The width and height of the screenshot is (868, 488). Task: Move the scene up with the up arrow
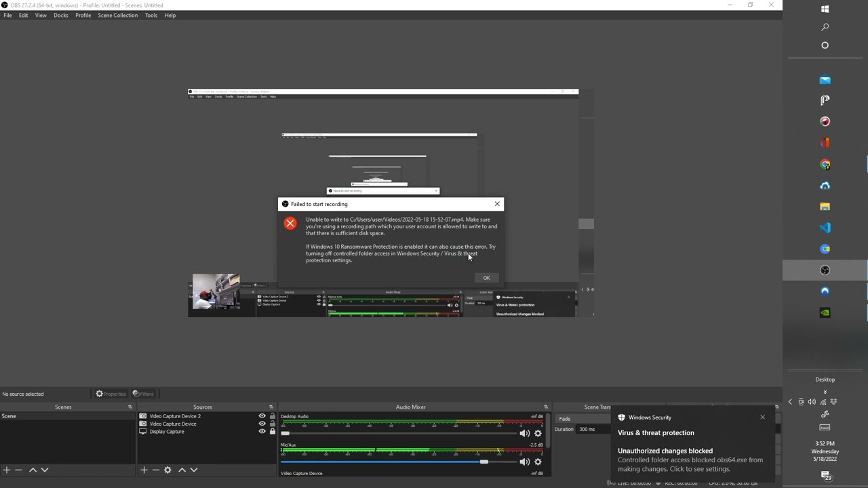pyautogui.click(x=33, y=470)
